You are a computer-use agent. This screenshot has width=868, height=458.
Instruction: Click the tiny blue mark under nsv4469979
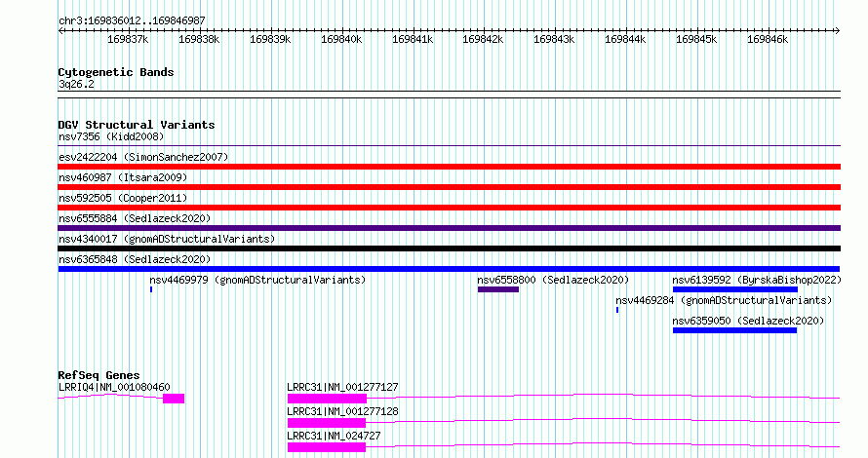tap(151, 289)
